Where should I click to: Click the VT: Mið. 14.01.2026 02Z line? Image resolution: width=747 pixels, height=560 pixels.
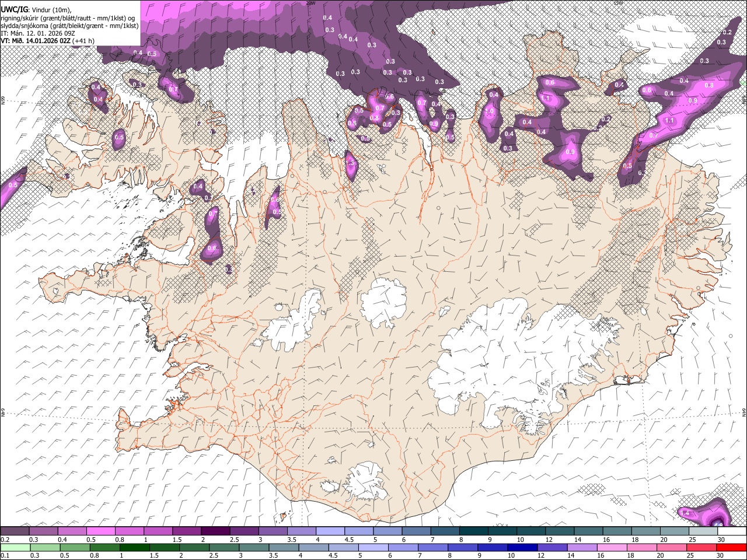36,40
